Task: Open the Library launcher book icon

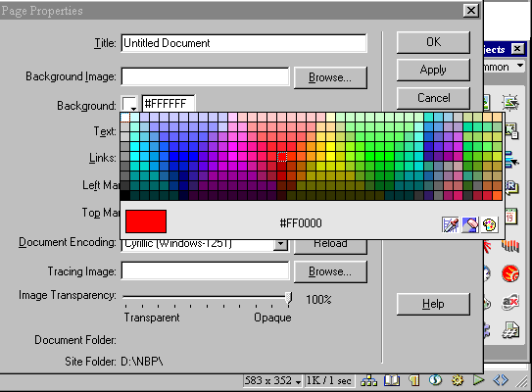Action: [391, 380]
